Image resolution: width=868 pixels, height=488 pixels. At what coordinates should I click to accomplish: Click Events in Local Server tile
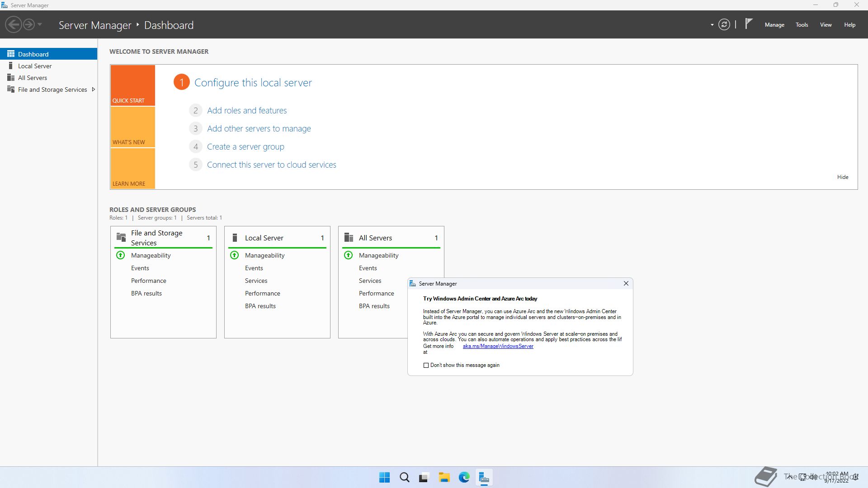pos(254,268)
